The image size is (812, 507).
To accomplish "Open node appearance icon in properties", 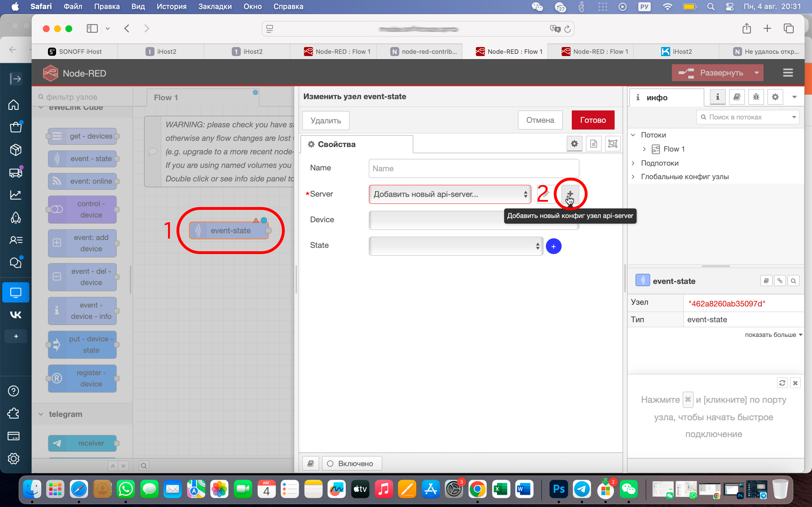I will click(612, 144).
